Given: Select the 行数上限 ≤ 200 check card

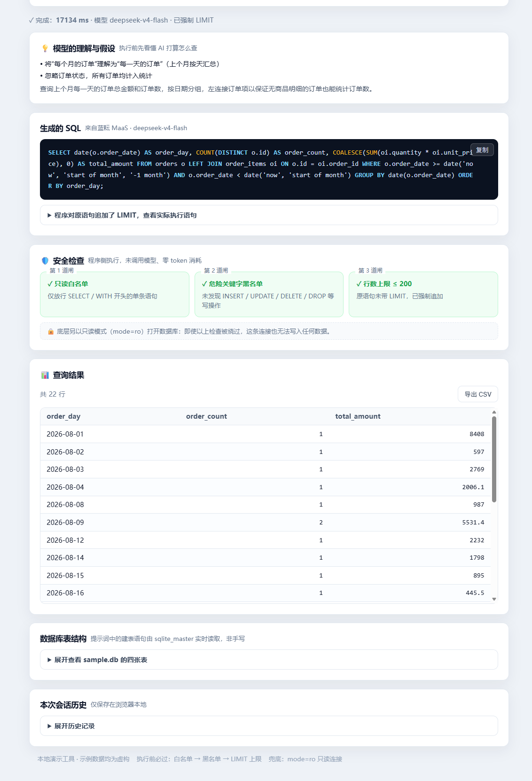Looking at the screenshot, I should tap(423, 294).
